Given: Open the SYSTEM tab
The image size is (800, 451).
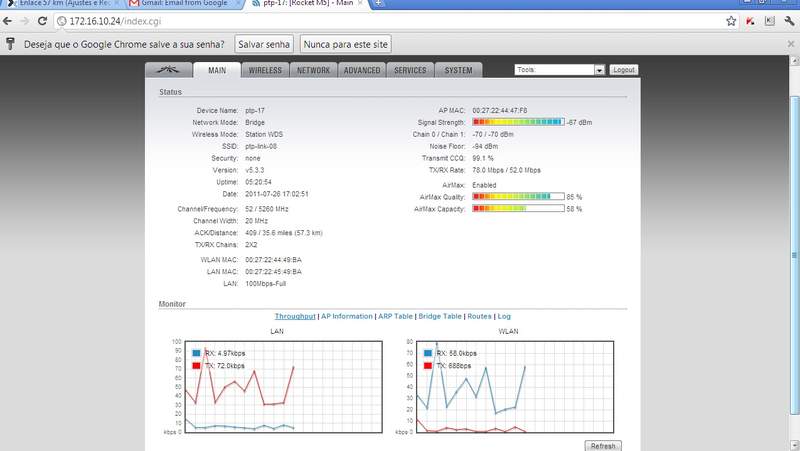Looking at the screenshot, I should pyautogui.click(x=458, y=70).
